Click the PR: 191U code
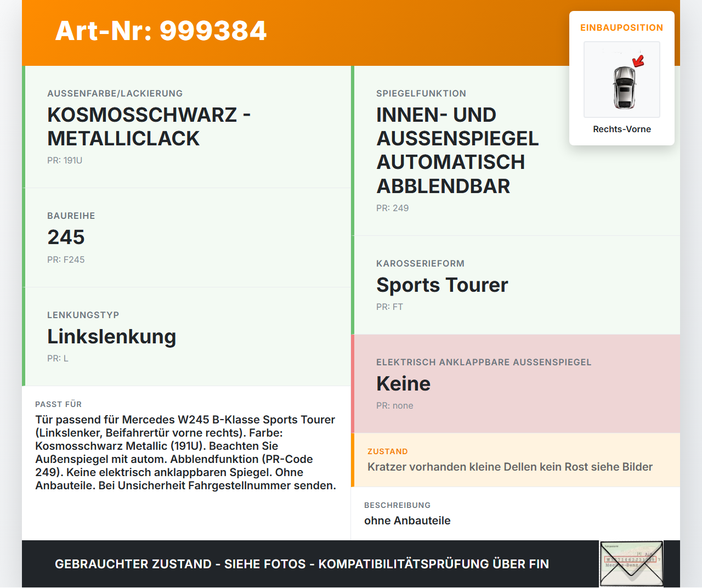702x588 pixels. tap(65, 160)
